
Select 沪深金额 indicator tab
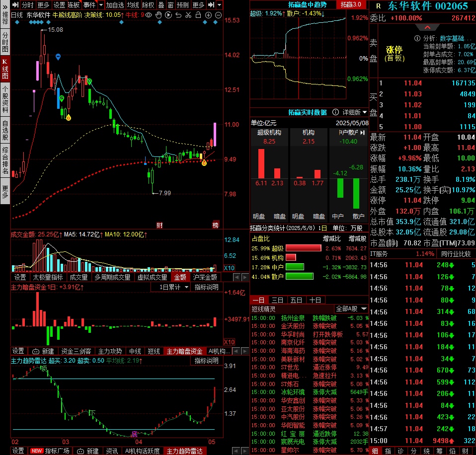[x=205, y=277]
